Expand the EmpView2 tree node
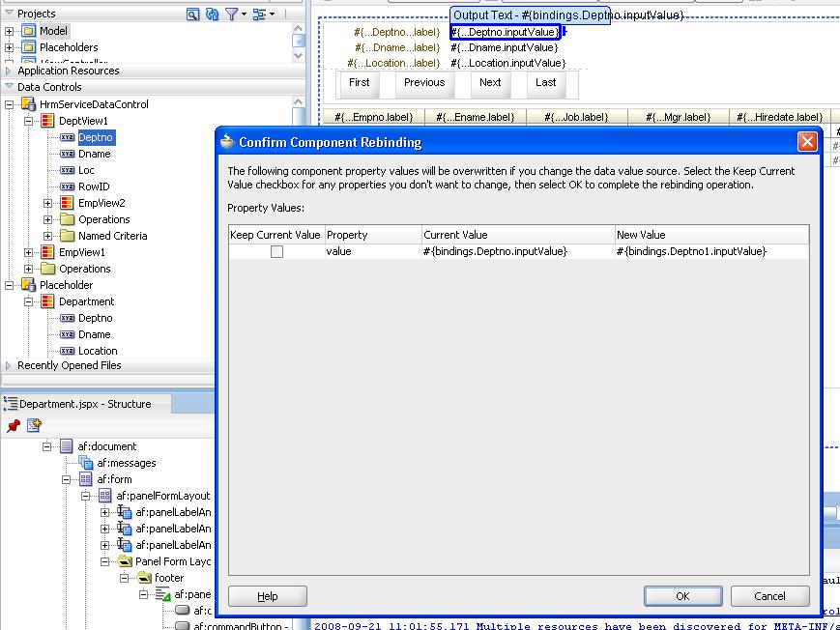 pyautogui.click(x=48, y=203)
